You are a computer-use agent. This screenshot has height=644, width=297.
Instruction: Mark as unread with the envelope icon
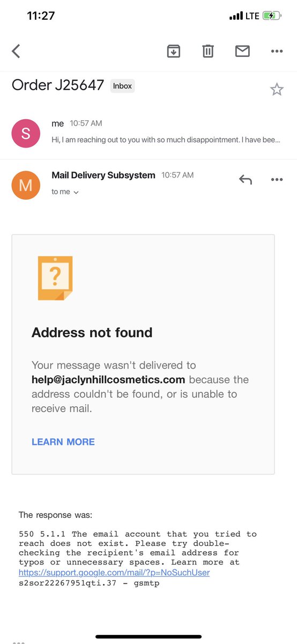tap(242, 51)
